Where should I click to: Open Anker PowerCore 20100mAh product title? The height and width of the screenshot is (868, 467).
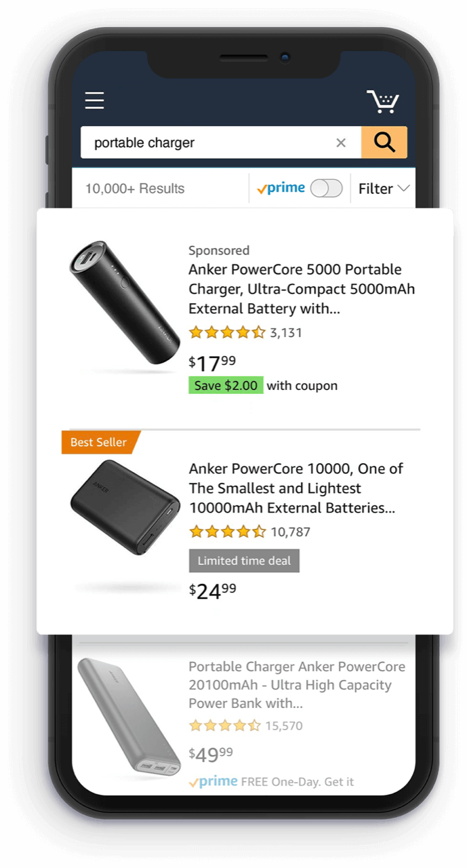296,685
